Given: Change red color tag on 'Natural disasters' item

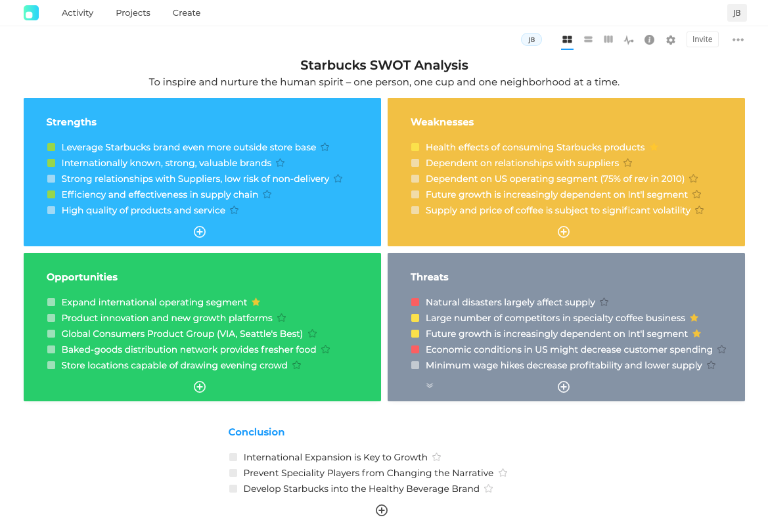Looking at the screenshot, I should [x=415, y=302].
